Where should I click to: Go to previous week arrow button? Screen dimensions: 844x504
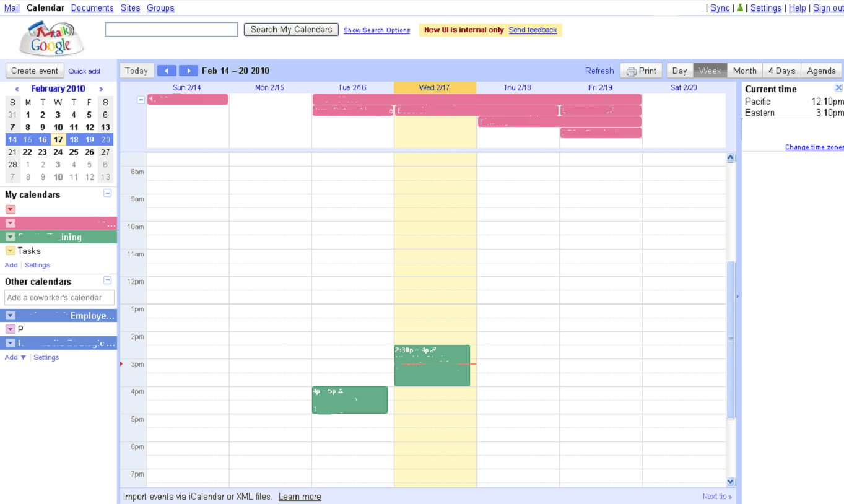click(167, 71)
